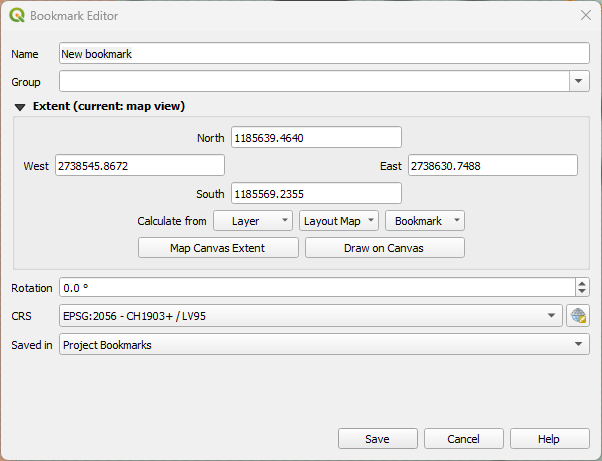This screenshot has height=461, width=602.
Task: Click the South coordinate field
Action: pos(316,193)
